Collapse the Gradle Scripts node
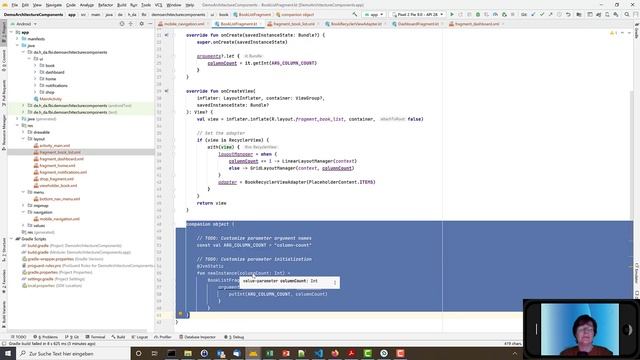This screenshot has height=360, width=640. (11, 239)
